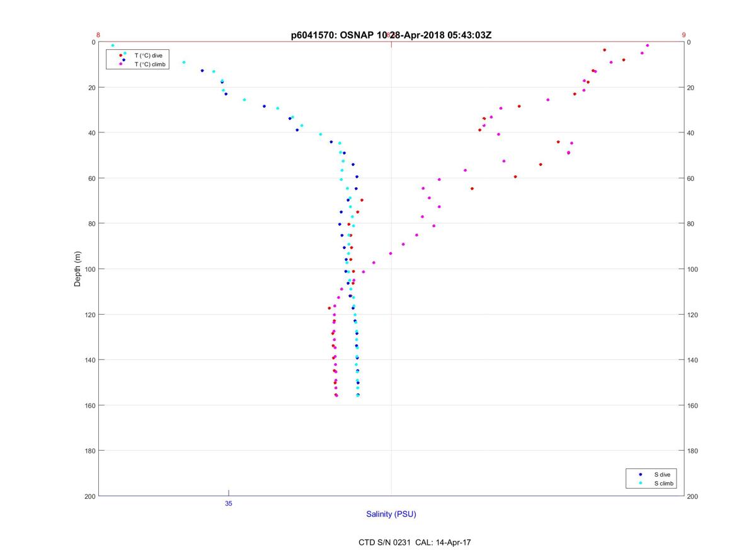
Task: Click the 'T (°C) climb' legend entry
Action: 150,64
